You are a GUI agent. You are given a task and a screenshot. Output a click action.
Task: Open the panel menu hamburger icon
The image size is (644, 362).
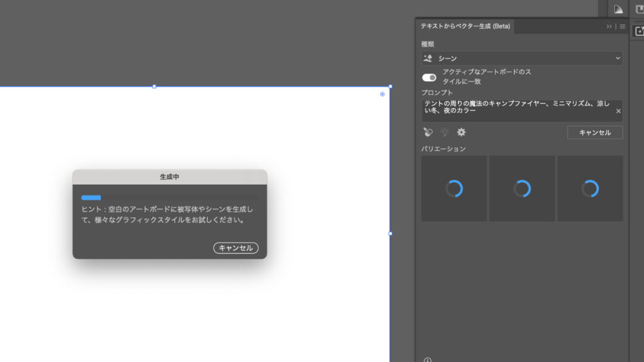coord(622,26)
